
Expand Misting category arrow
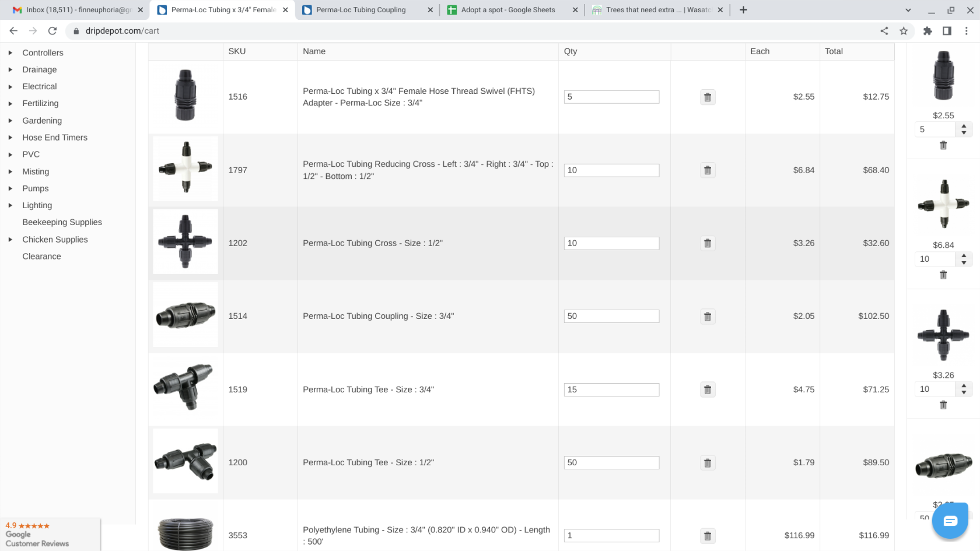tap(10, 172)
